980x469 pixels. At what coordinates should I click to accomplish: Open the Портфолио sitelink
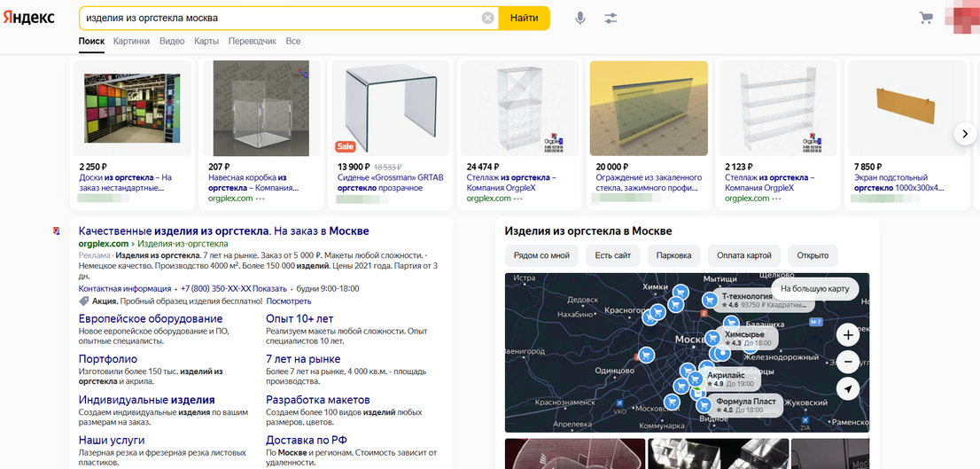pos(108,359)
